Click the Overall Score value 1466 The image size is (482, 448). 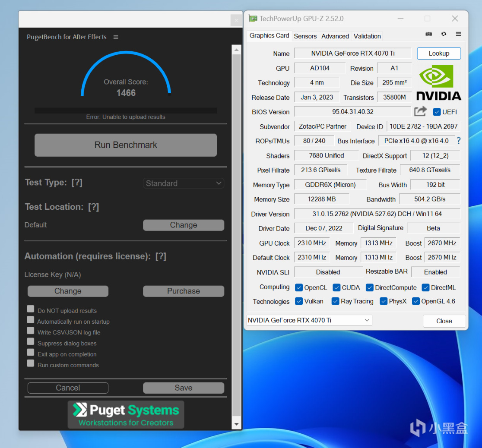126,93
